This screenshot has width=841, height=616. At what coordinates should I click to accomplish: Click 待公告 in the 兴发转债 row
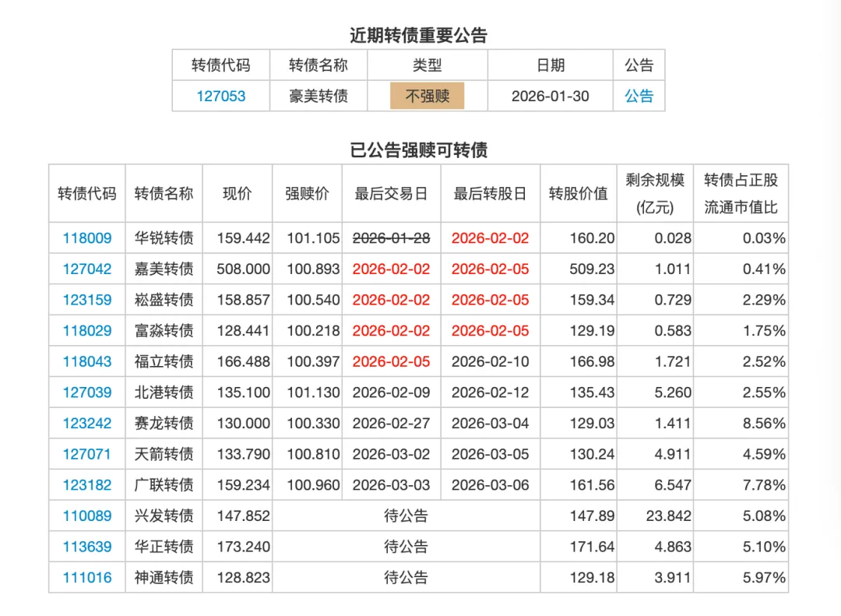click(406, 516)
